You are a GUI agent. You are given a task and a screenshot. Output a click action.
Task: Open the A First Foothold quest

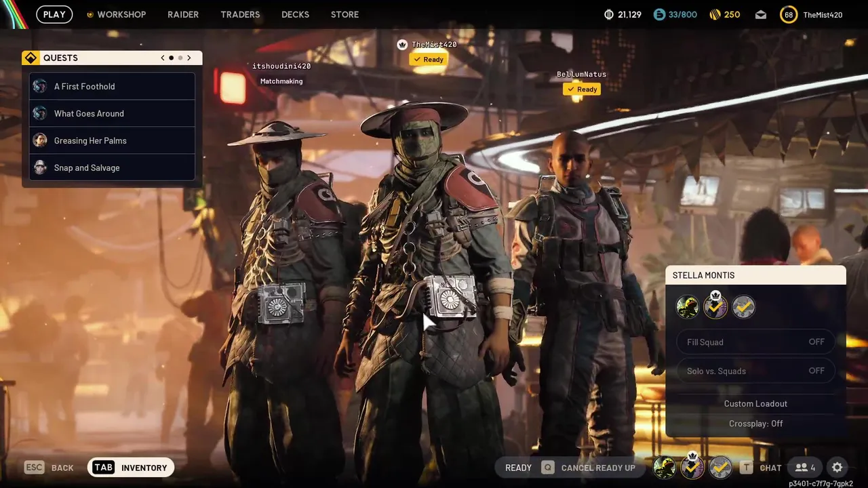113,86
